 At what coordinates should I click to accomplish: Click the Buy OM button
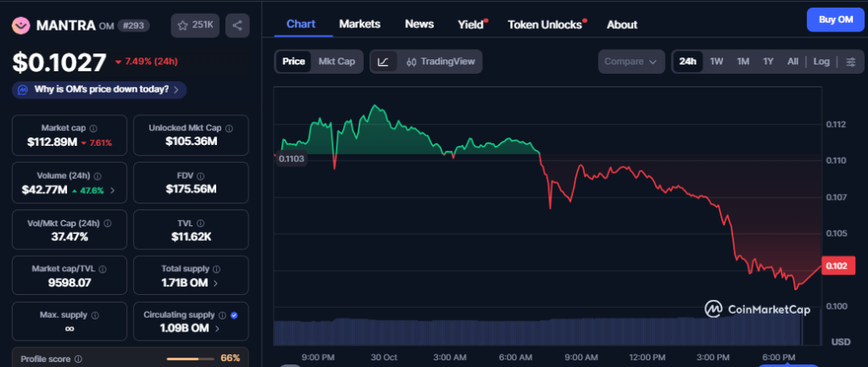(x=835, y=20)
